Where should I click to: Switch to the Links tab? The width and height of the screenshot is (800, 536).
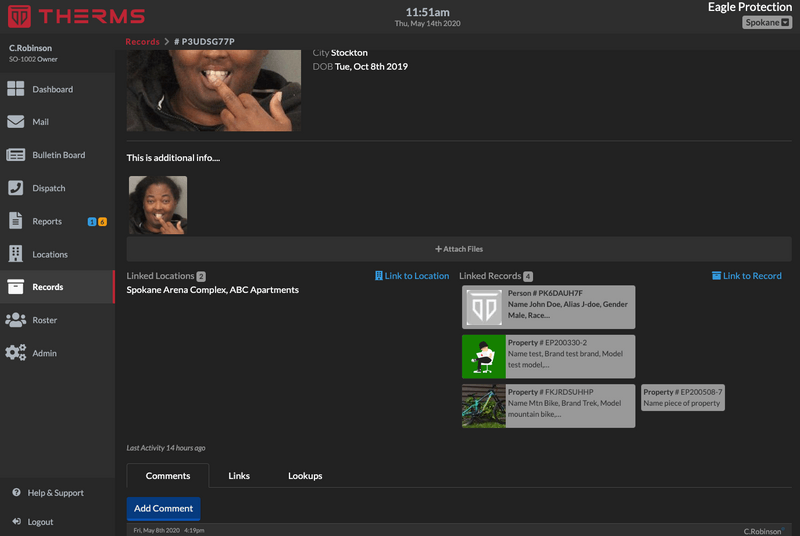coord(239,476)
